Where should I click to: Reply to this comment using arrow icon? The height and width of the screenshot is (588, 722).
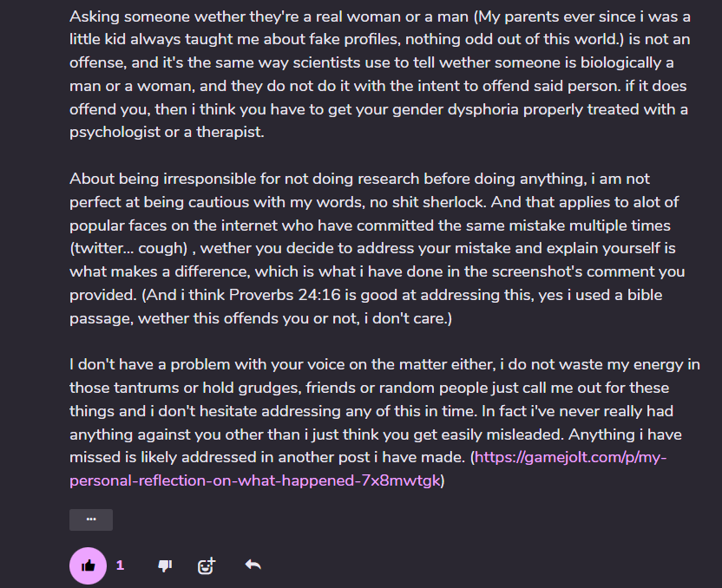point(253,565)
